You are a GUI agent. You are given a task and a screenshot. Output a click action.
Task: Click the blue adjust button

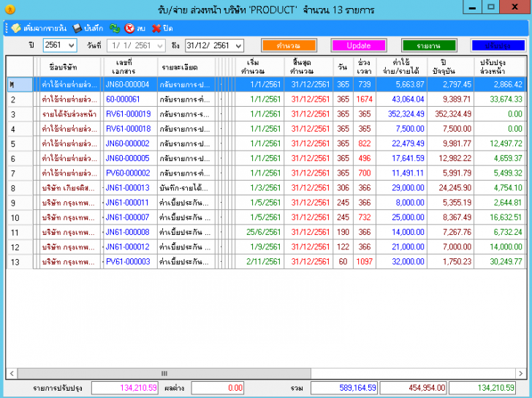tap(498, 45)
